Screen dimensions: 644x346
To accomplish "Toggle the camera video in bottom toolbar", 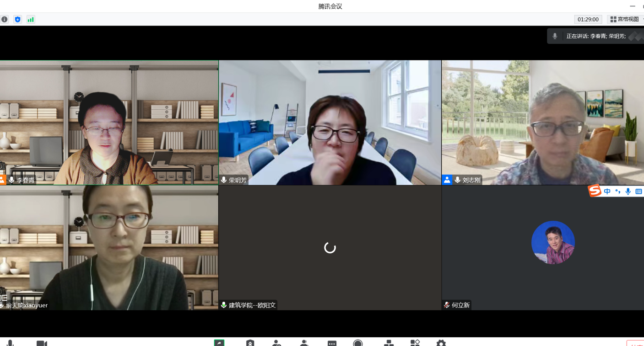I will coord(42,343).
